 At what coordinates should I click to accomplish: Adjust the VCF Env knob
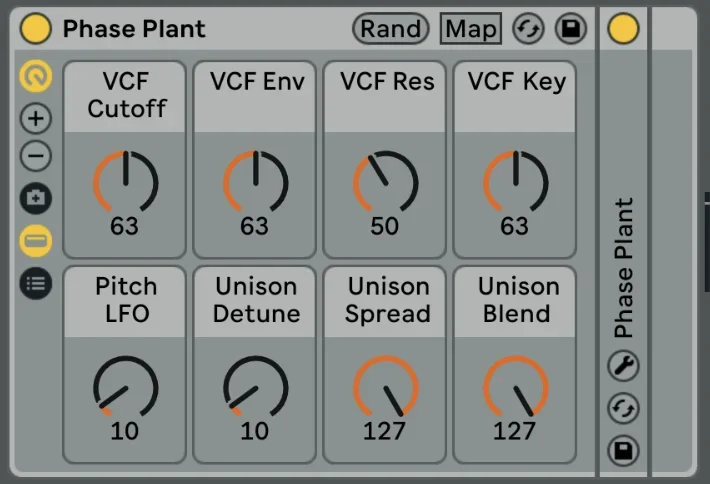tap(255, 182)
